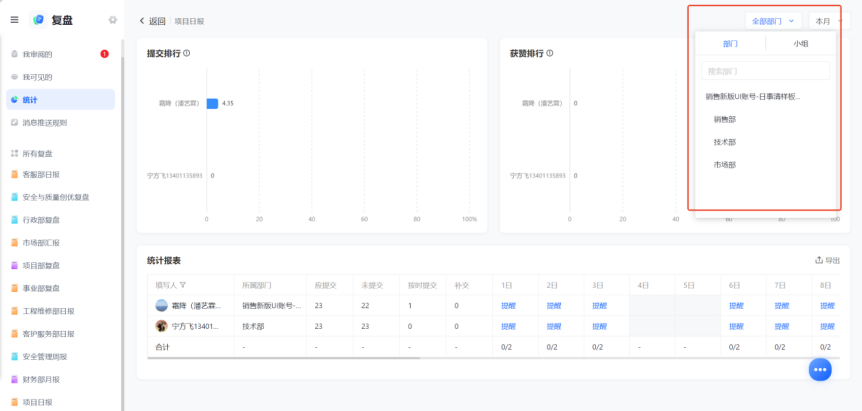Click the table's horizontal scrollbar

(x=284, y=358)
